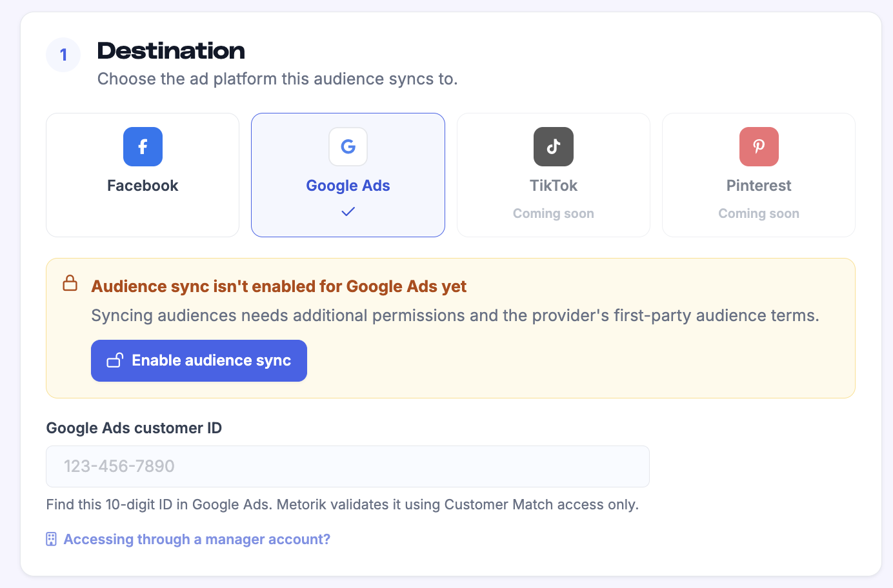
Task: Click "Coming soon" text under Pinterest
Action: click(759, 213)
